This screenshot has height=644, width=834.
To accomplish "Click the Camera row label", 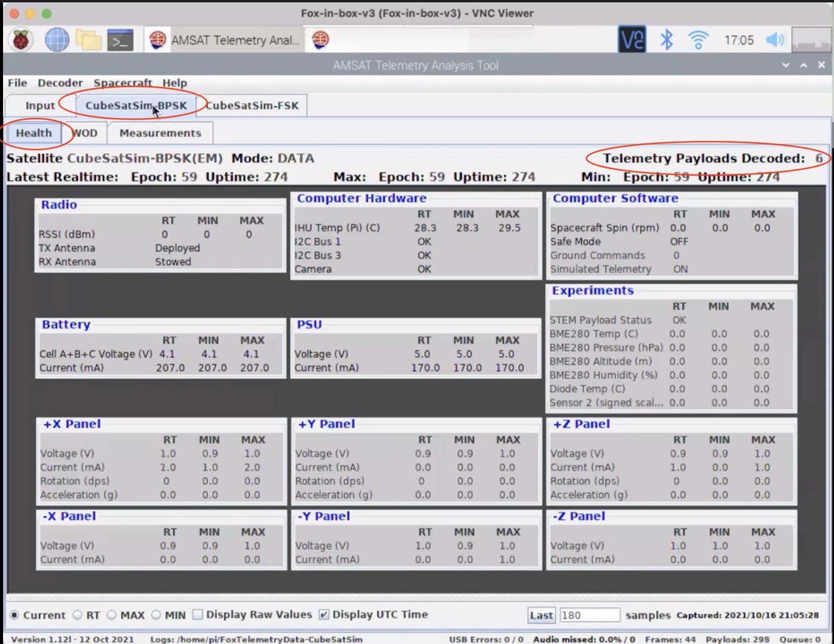I will point(314,269).
